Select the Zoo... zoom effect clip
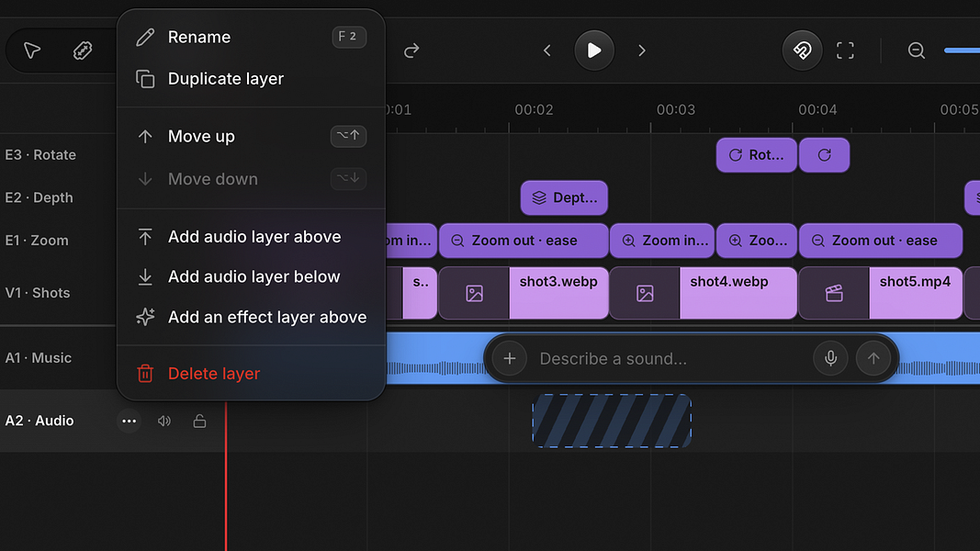Screen dimensions: 980x551 coord(756,241)
